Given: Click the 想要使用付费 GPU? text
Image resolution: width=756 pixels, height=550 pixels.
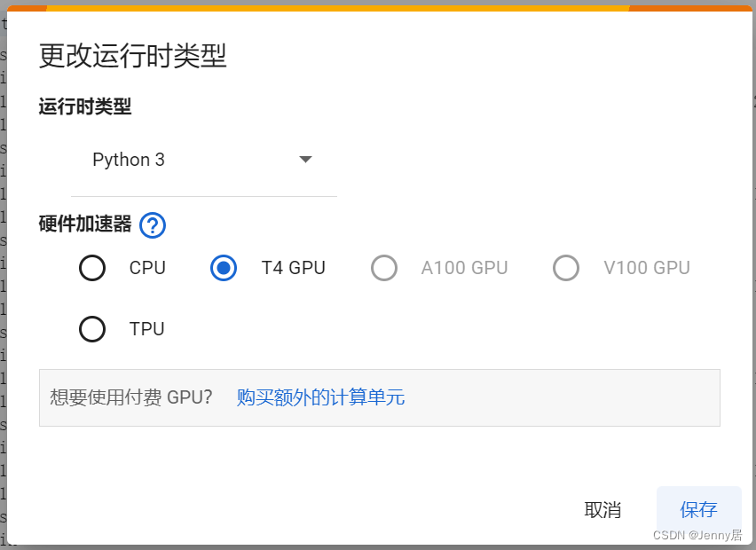Looking at the screenshot, I should 131,397.
